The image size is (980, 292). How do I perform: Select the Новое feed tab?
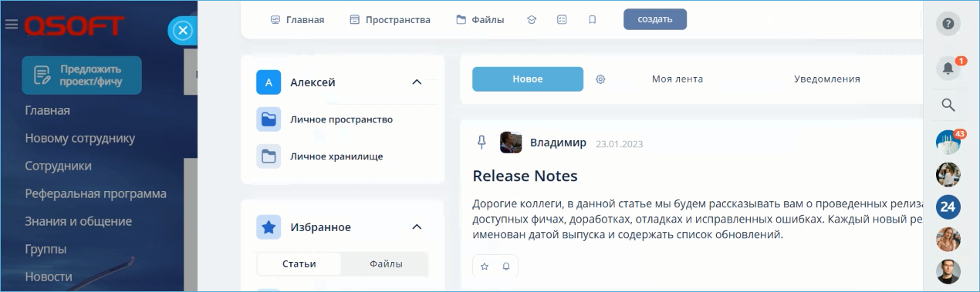click(528, 79)
